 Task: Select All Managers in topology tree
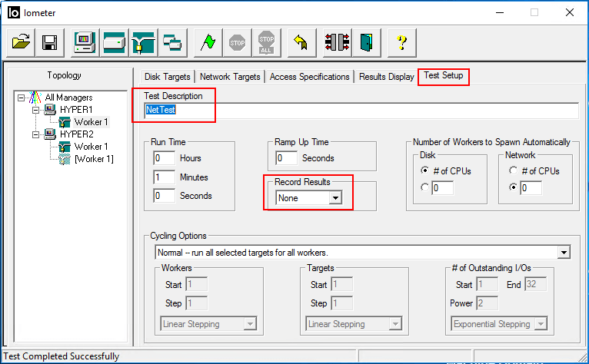click(x=68, y=98)
